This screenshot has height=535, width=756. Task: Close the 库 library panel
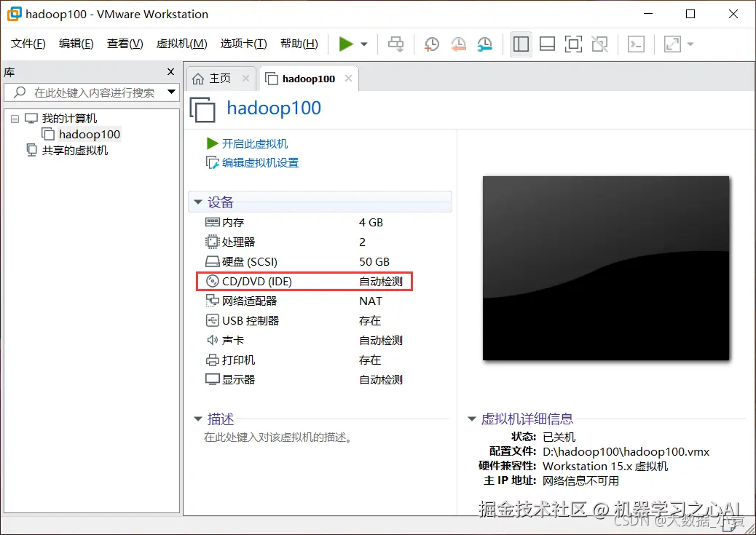(170, 72)
